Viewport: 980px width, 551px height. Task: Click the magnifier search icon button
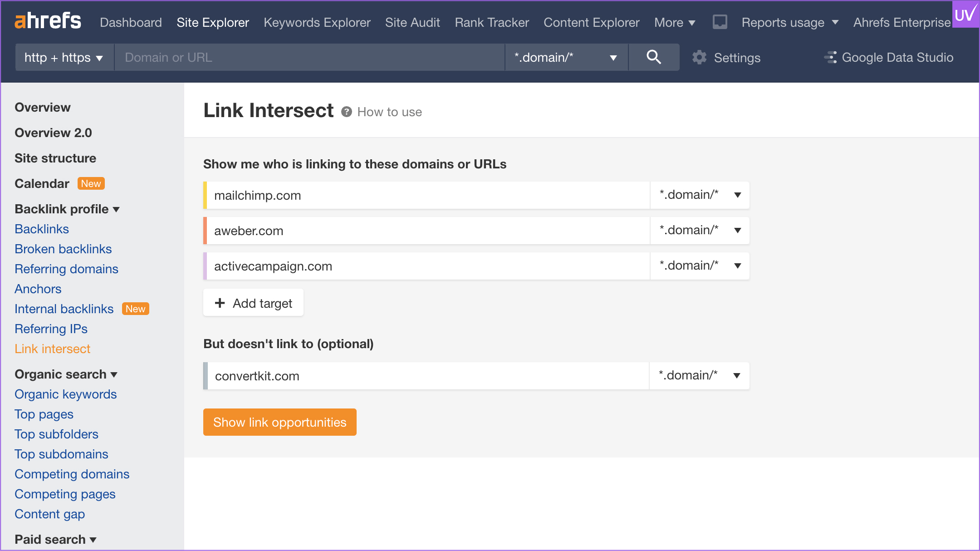click(x=654, y=57)
